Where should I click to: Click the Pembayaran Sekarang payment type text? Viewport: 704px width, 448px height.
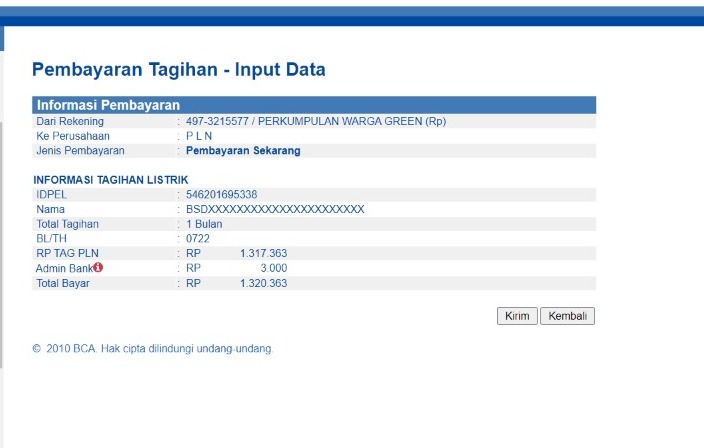pos(243,151)
